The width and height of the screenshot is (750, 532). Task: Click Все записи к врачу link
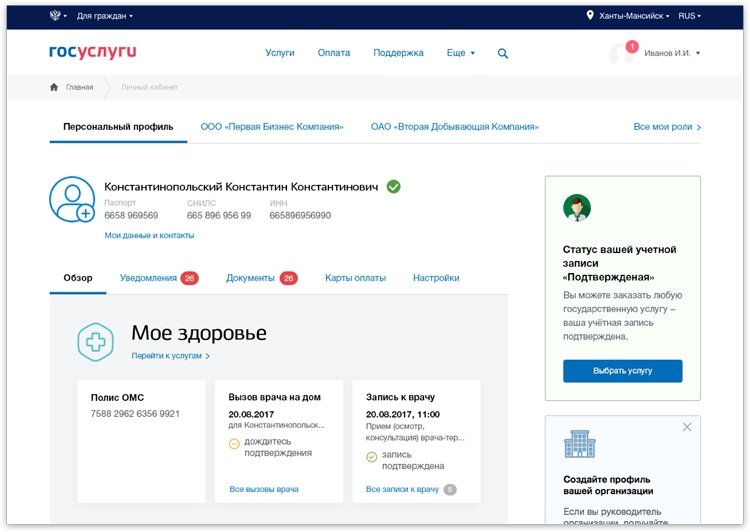[x=402, y=489]
